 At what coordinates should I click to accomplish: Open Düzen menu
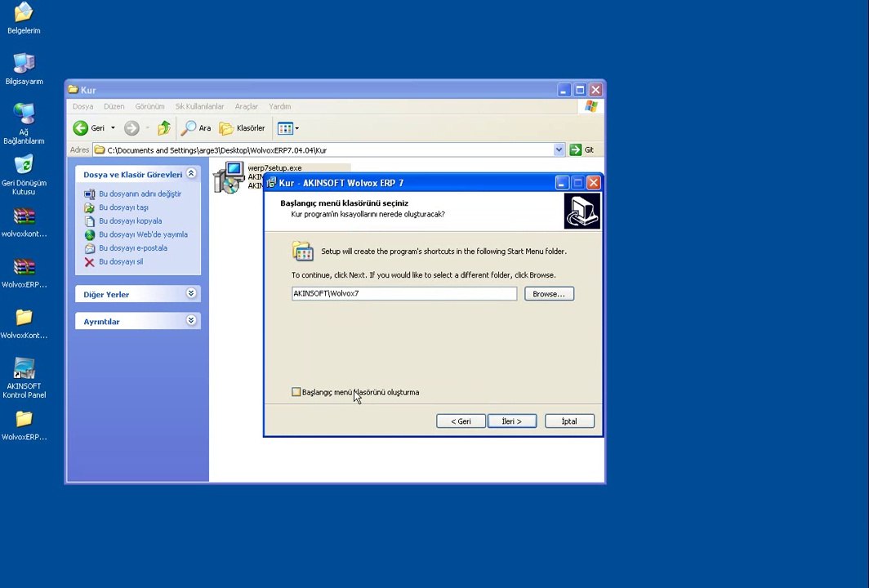point(114,106)
